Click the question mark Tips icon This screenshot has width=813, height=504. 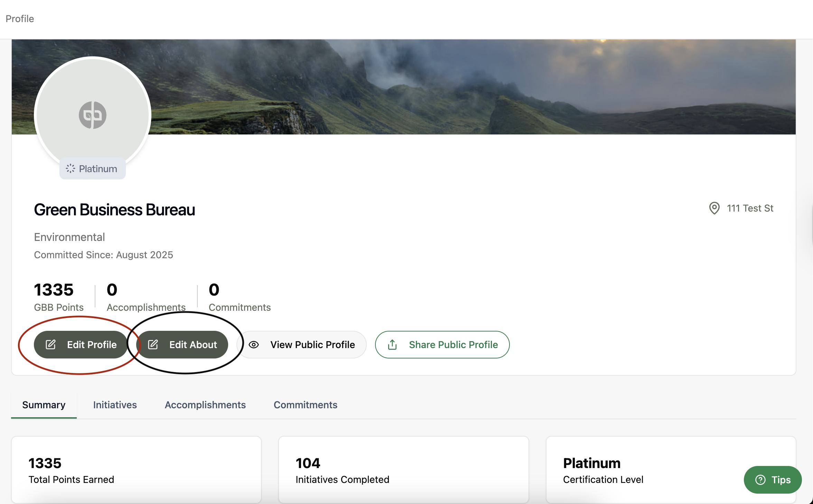point(760,480)
